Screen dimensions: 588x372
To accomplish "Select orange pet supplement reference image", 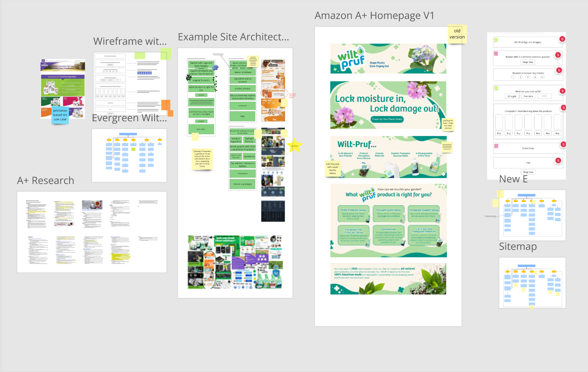I will (273, 90).
